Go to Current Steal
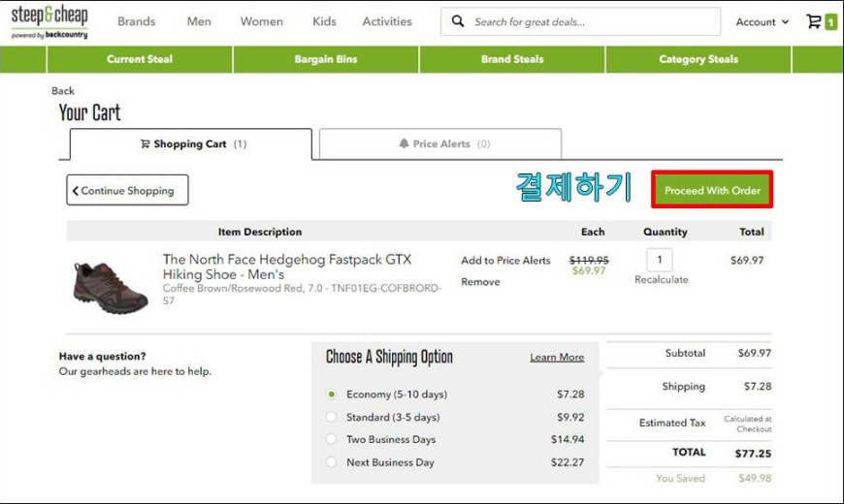This screenshot has width=844, height=504. (140, 59)
